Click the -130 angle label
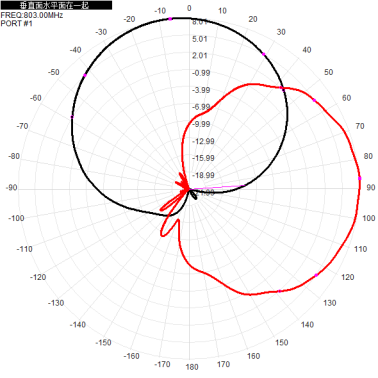Image resolution: width=378 pixels, height=378 pixels. coord(56,303)
